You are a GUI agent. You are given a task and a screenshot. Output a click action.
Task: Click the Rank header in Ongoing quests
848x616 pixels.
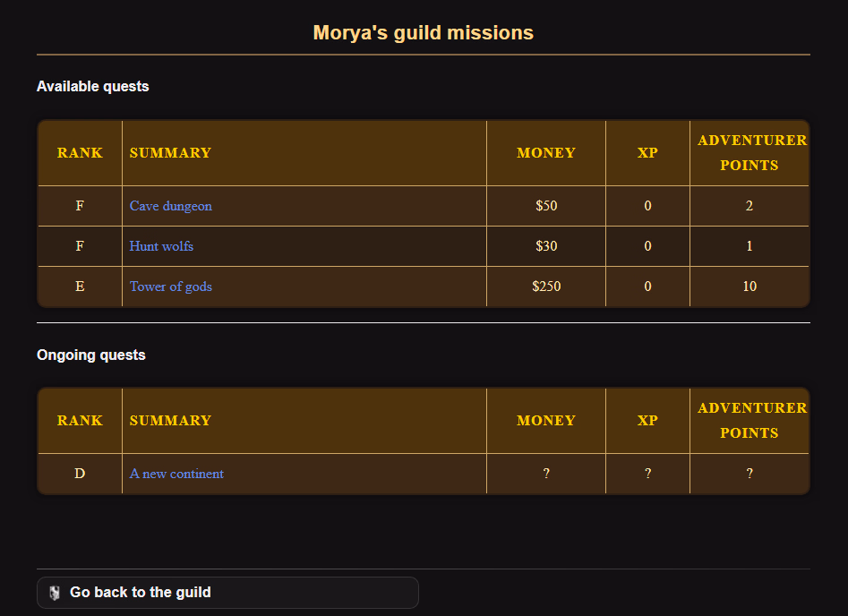pos(80,421)
